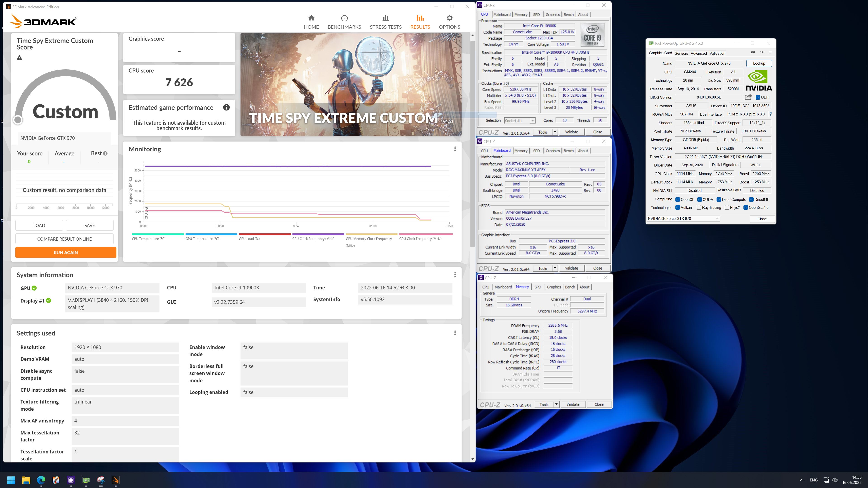Click the SAVE button in 3DMark

pos(90,225)
